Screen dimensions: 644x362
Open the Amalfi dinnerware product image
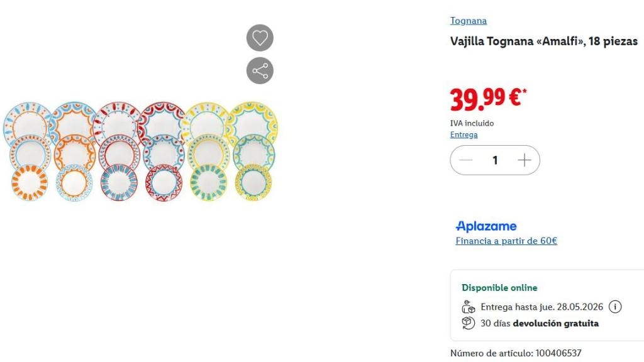click(140, 151)
